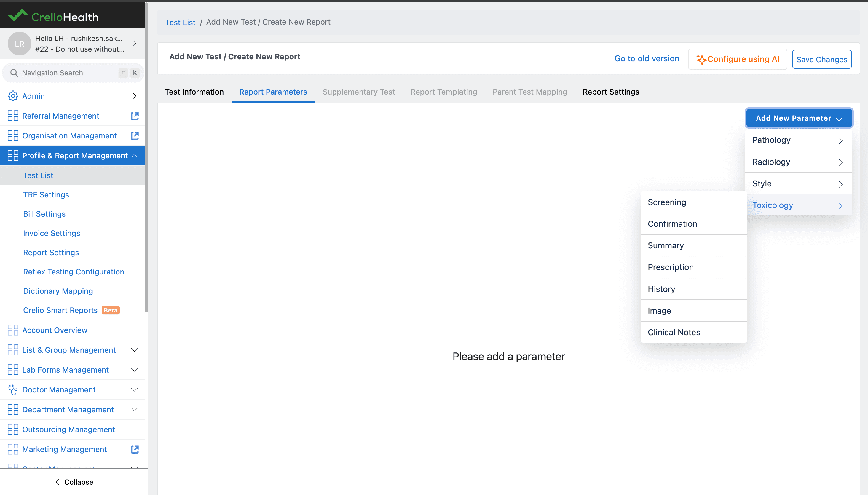Click the Collapse sidebar arrow icon

(x=57, y=482)
